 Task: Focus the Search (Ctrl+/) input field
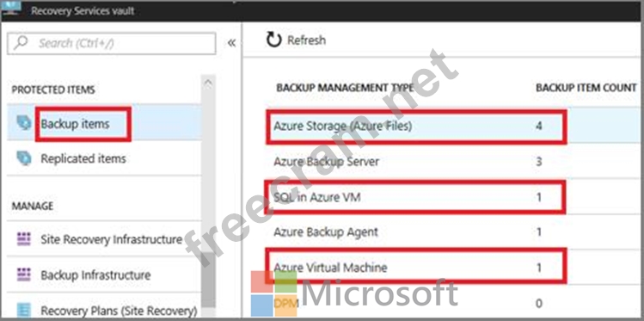(x=111, y=43)
